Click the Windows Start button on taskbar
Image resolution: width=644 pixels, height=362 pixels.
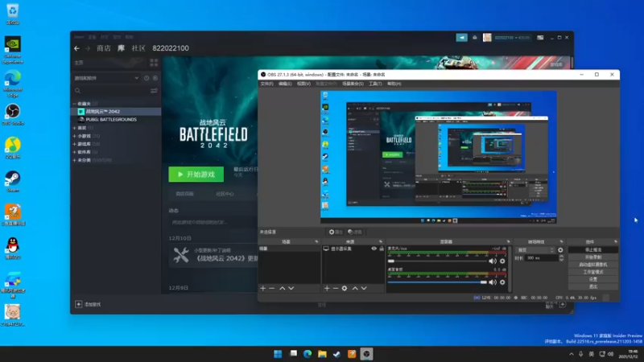coord(278,354)
